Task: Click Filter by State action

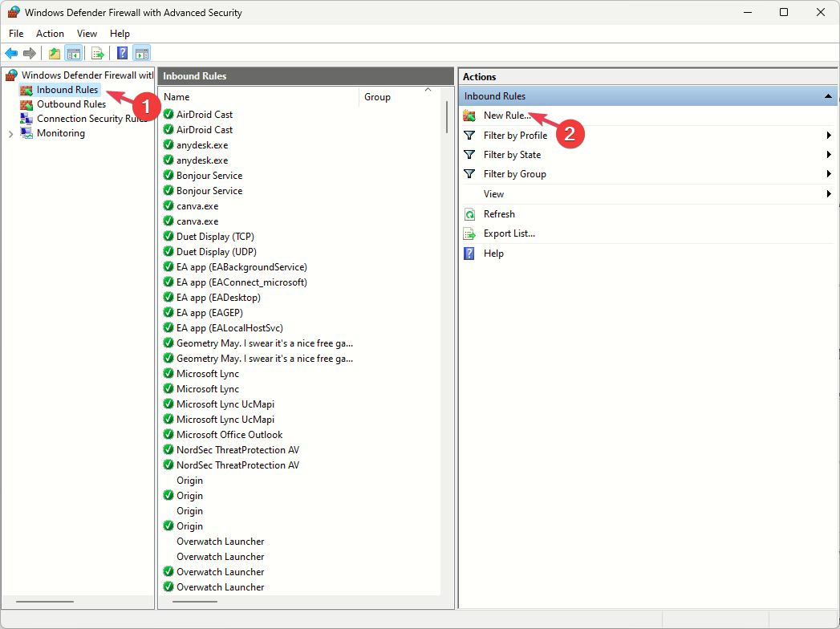Action: [x=512, y=154]
